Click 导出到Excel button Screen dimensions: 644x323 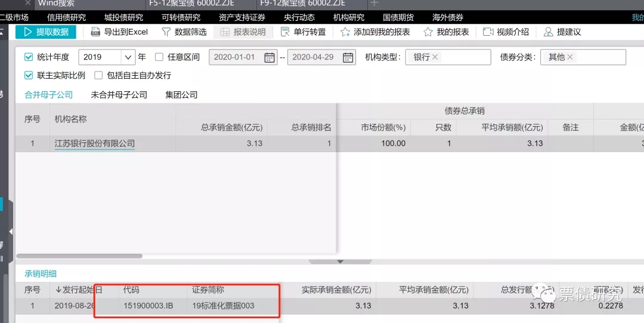(119, 32)
